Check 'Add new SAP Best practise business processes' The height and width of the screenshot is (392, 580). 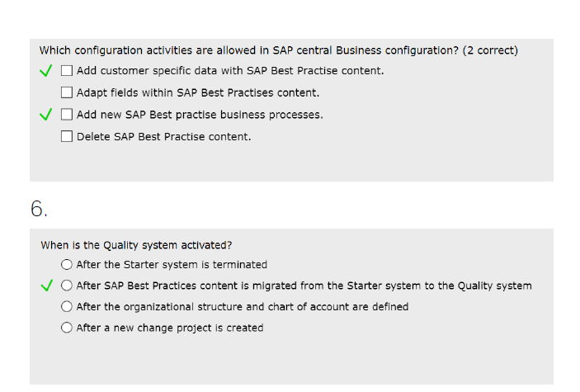tap(67, 115)
